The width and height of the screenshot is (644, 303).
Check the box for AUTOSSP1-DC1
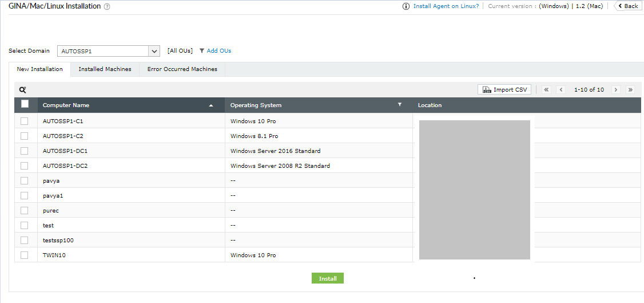(24, 151)
